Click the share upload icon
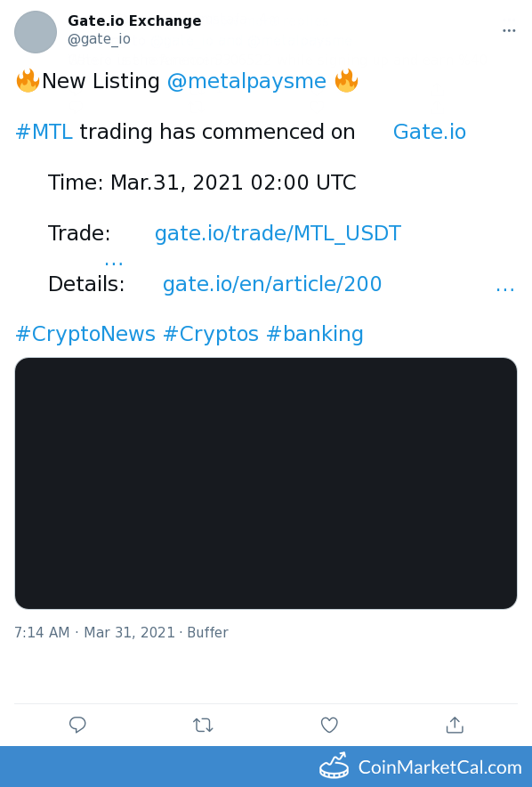Image resolution: width=532 pixels, height=787 pixels. 455,725
